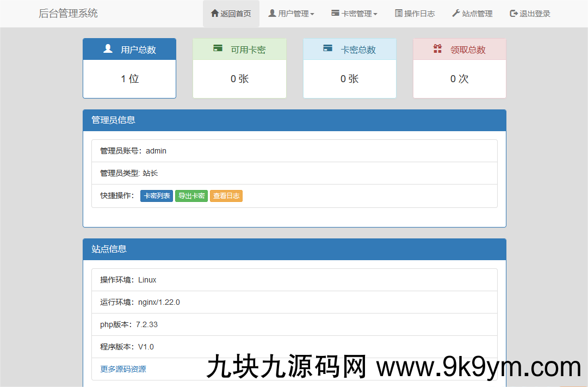Click the orange 查看日志 button
Screen dimensions: 588x387
226,196
